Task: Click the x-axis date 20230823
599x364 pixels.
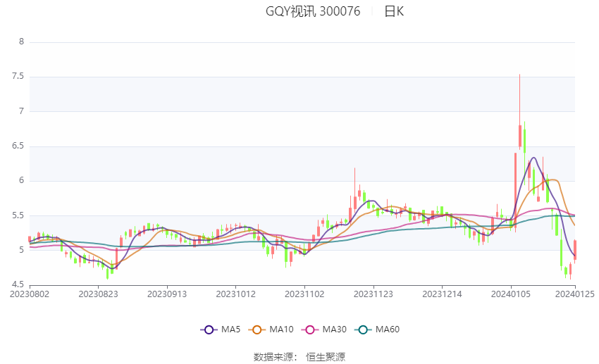Action: [98, 294]
